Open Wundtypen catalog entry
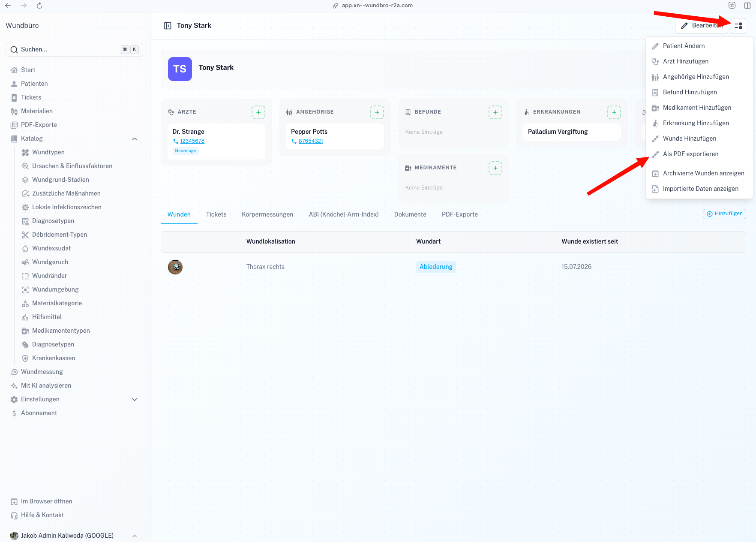 pyautogui.click(x=48, y=152)
